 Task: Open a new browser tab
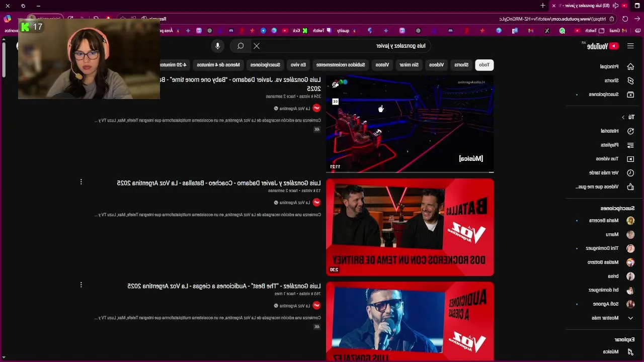click(x=542, y=6)
